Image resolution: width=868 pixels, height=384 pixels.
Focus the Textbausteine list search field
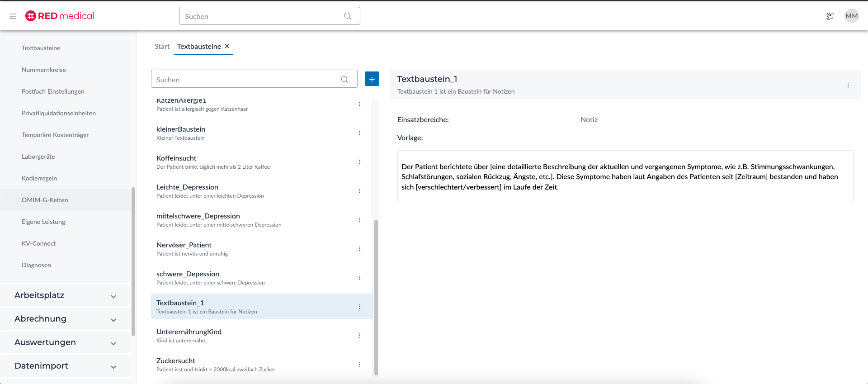pos(246,80)
